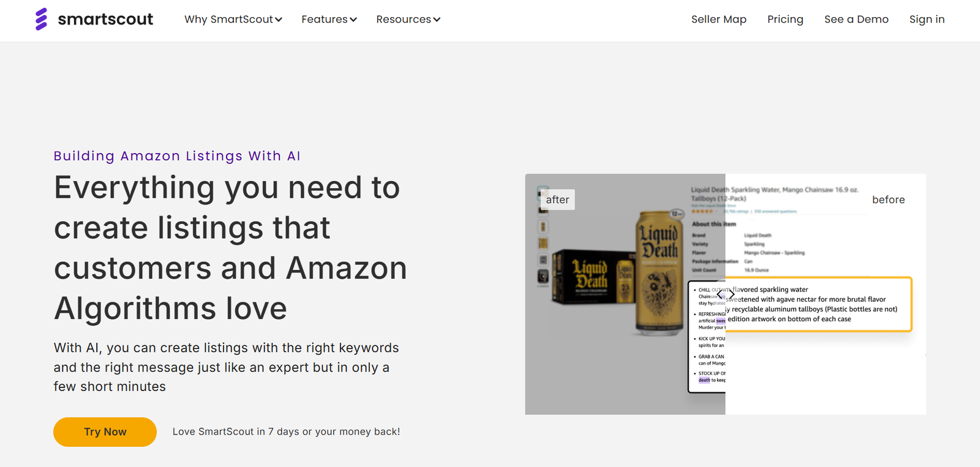This screenshot has height=467, width=980.
Task: Click the 7 days money back text
Action: point(286,432)
